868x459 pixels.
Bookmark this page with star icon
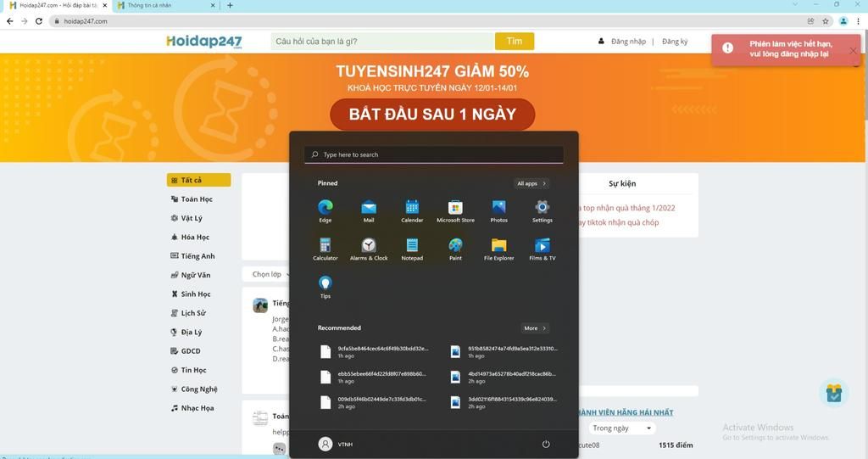(x=826, y=21)
